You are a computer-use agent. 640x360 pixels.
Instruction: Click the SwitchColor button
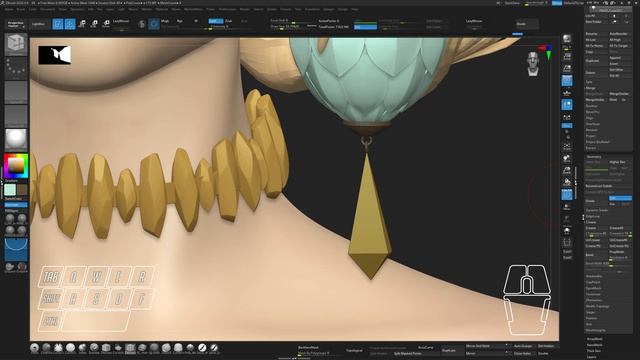click(x=13, y=199)
